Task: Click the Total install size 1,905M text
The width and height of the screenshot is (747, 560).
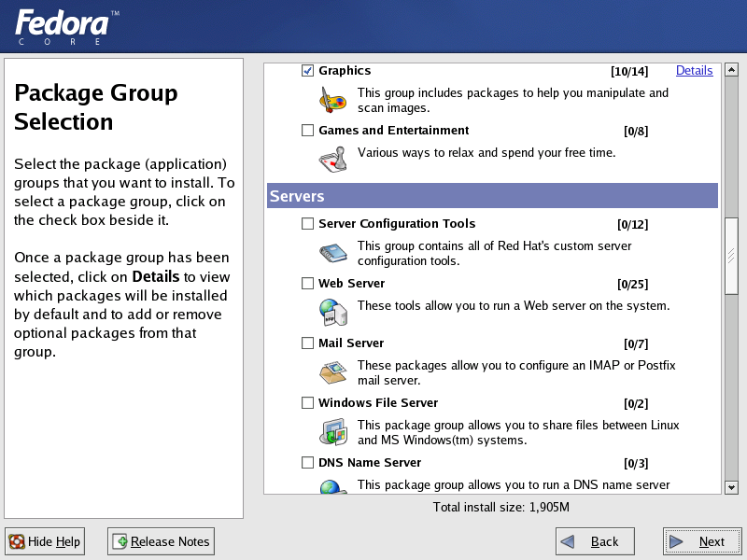Action: click(500, 507)
